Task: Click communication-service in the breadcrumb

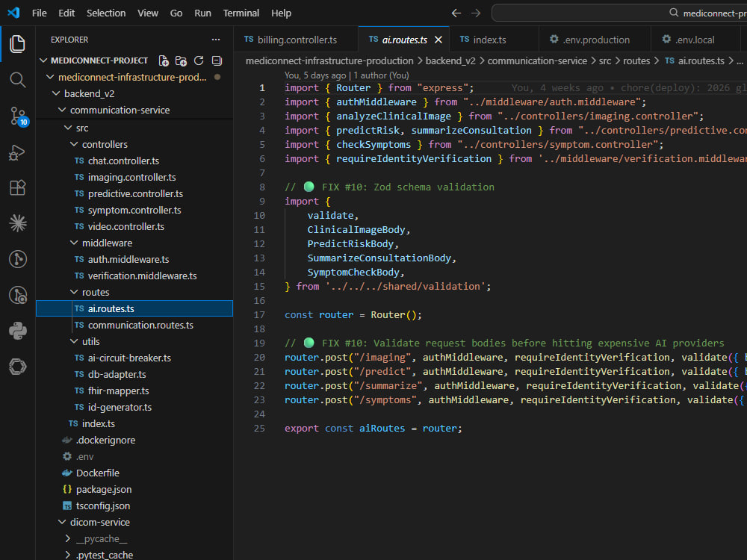Action: [537, 61]
